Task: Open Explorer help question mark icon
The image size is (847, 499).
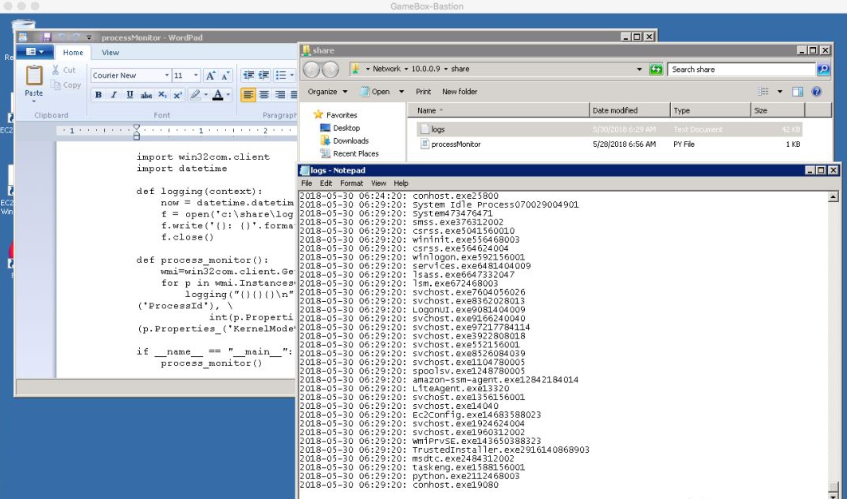Action: [x=816, y=92]
